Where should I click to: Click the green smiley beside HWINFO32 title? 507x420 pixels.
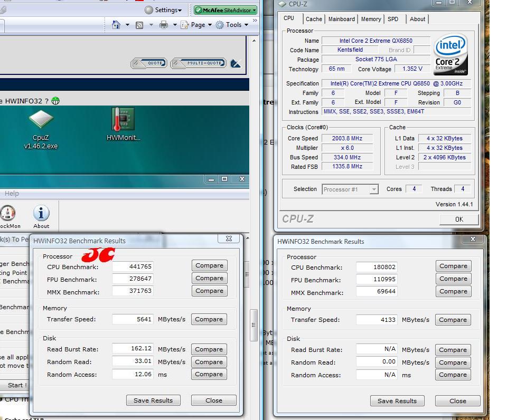[55, 101]
